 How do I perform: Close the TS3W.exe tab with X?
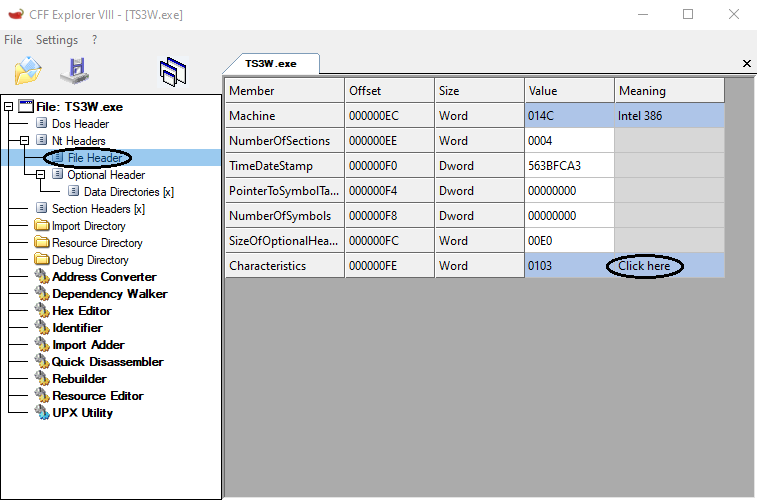pos(746,63)
